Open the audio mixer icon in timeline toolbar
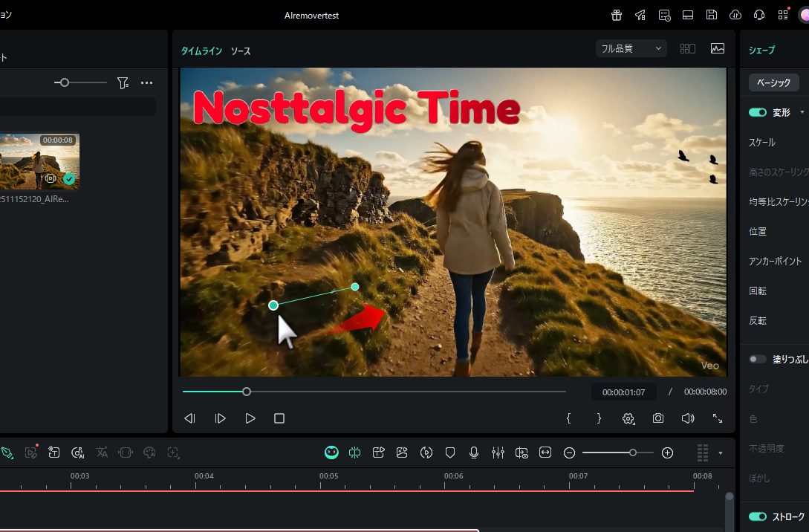809x532 pixels. coord(498,452)
